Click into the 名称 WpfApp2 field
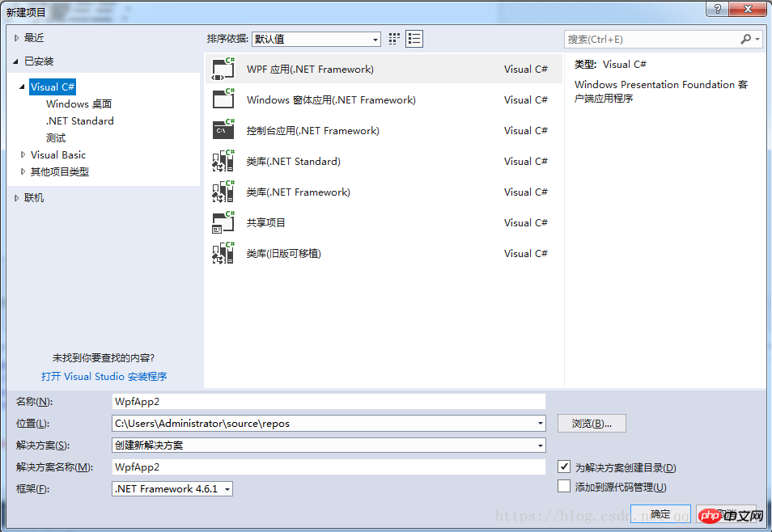This screenshot has height=532, width=772. [329, 401]
